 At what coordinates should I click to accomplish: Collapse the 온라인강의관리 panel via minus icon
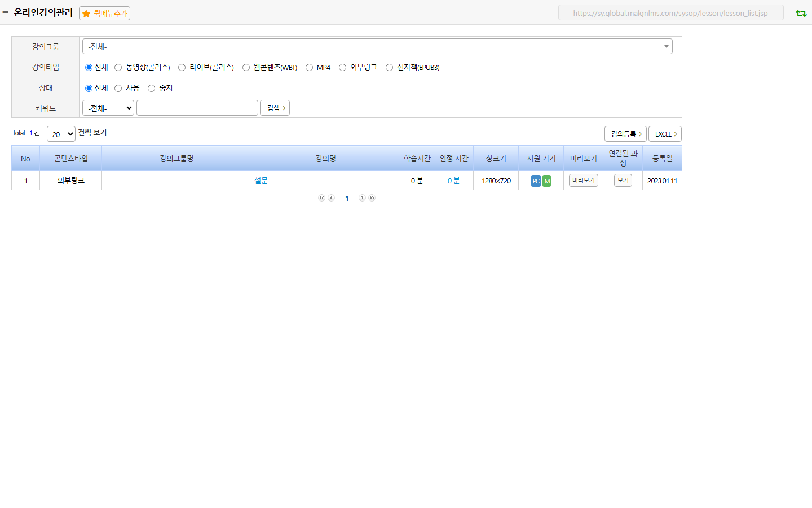[5, 12]
